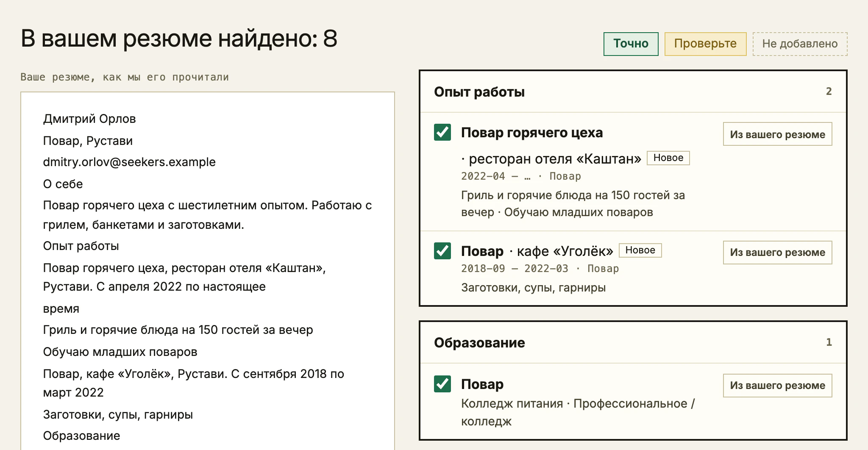This screenshot has height=450, width=868.
Task: Toggle the checkbox for кафе «Уголёк» entry
Action: (442, 251)
